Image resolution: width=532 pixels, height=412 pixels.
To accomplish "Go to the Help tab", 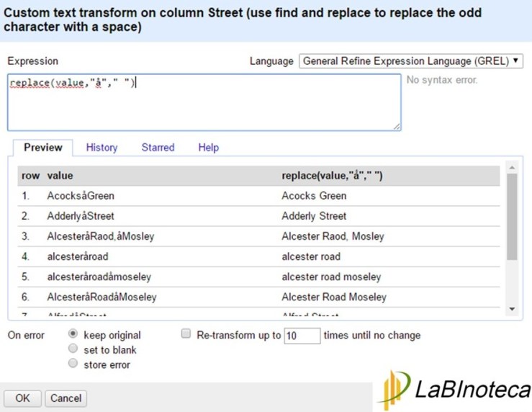I will (208, 148).
